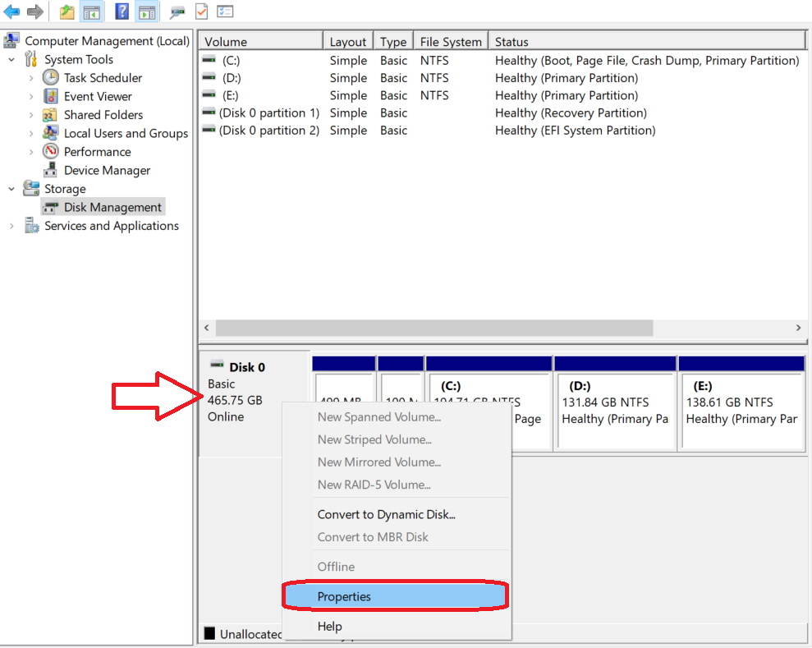Screen dimensions: 812x648
Task: Toggle the Show/Hide Console Tree icon
Action: pos(92,11)
